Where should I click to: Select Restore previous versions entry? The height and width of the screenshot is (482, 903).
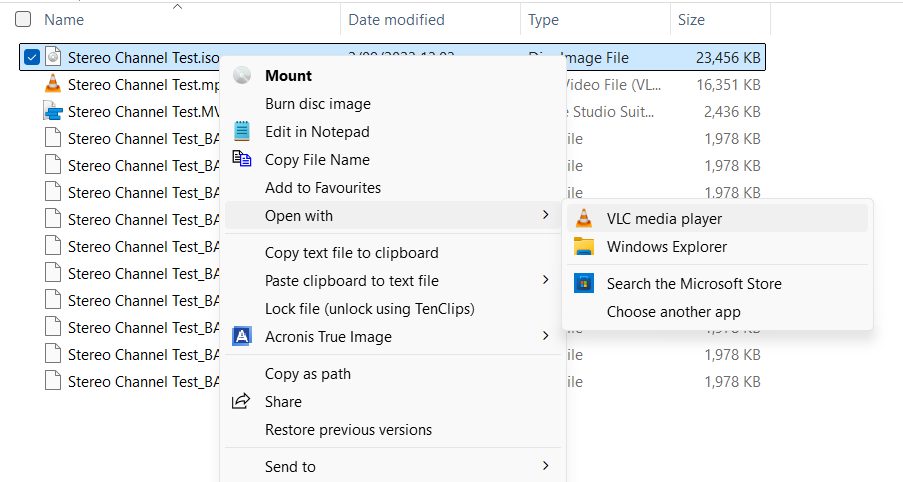(348, 429)
